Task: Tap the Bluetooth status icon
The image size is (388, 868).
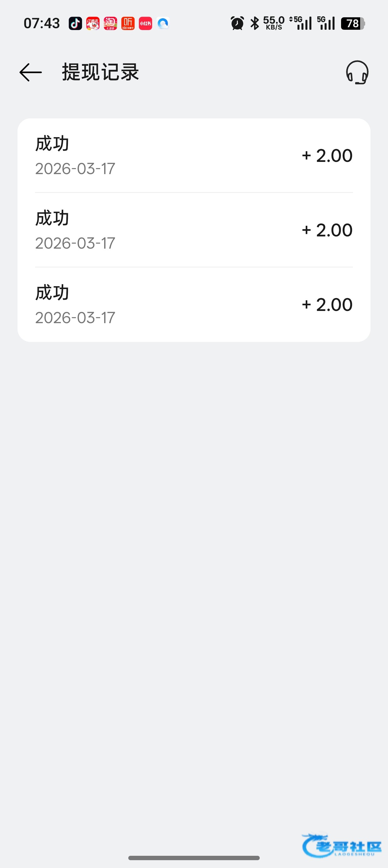Action: tap(255, 23)
